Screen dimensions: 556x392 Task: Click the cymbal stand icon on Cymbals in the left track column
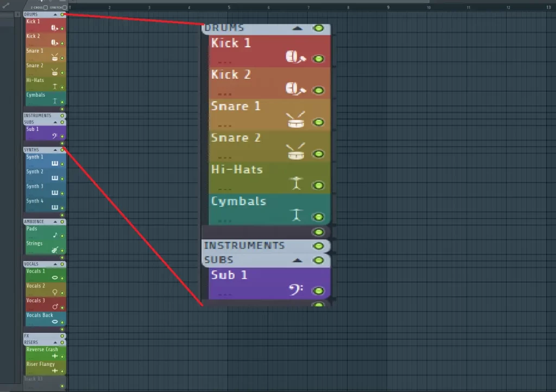[55, 101]
